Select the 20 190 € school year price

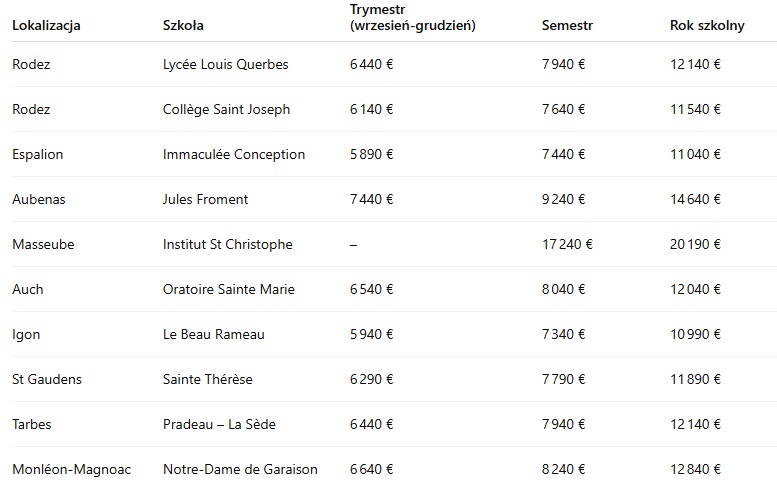(696, 245)
